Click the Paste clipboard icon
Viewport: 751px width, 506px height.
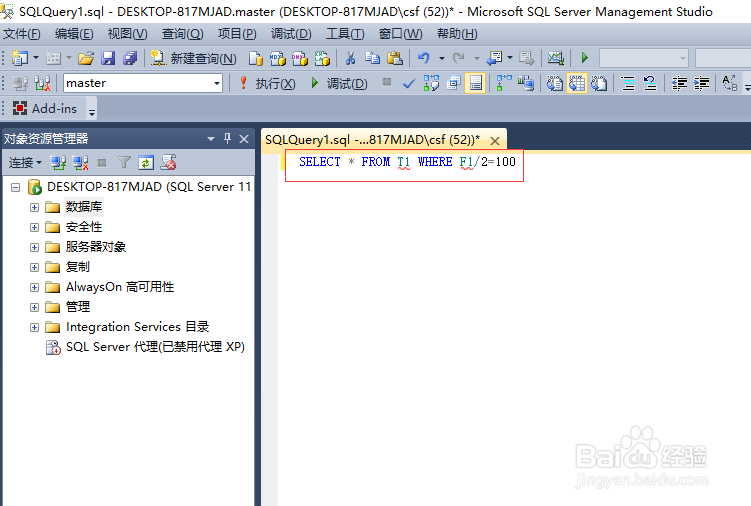(x=395, y=58)
